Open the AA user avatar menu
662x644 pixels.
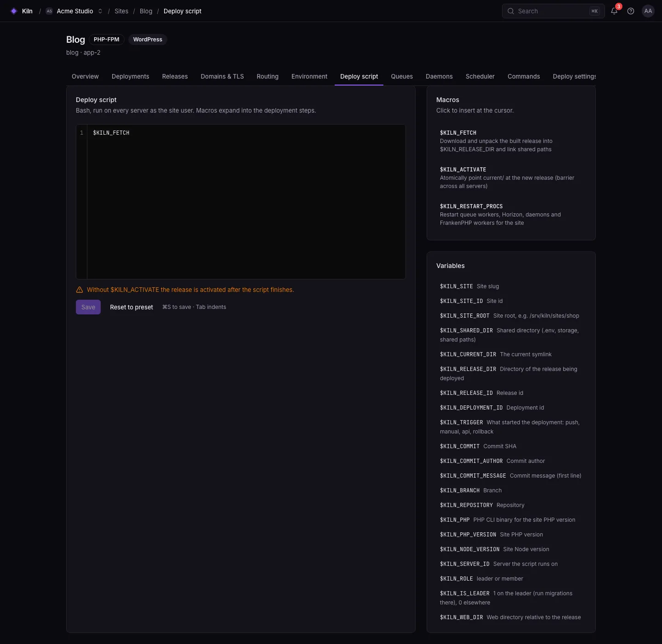(648, 11)
